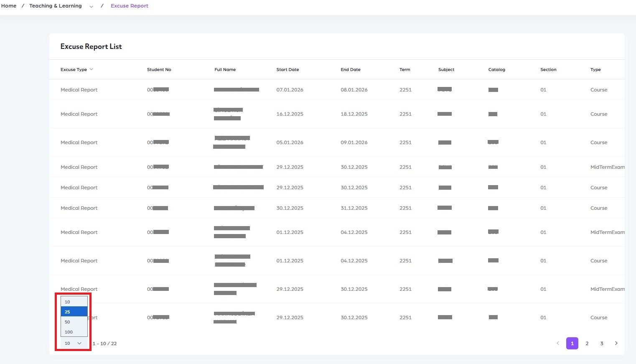Click the Teaching & Learning breadcrumb
This screenshot has height=364, width=636.
(x=56, y=6)
